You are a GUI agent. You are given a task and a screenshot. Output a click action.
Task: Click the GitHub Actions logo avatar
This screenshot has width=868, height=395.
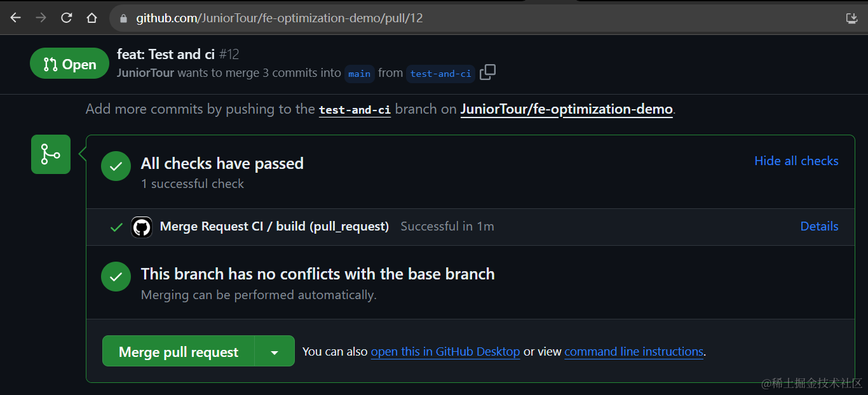(142, 227)
